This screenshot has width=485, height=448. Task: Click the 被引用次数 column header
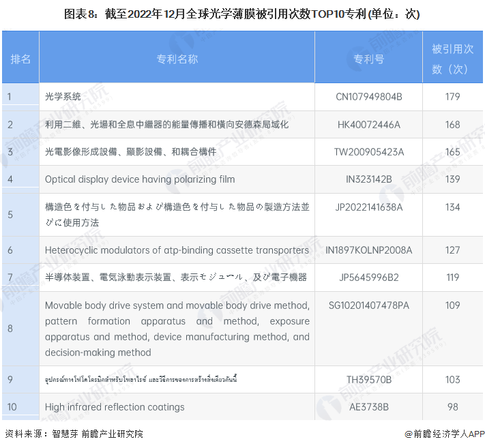[x=452, y=59]
